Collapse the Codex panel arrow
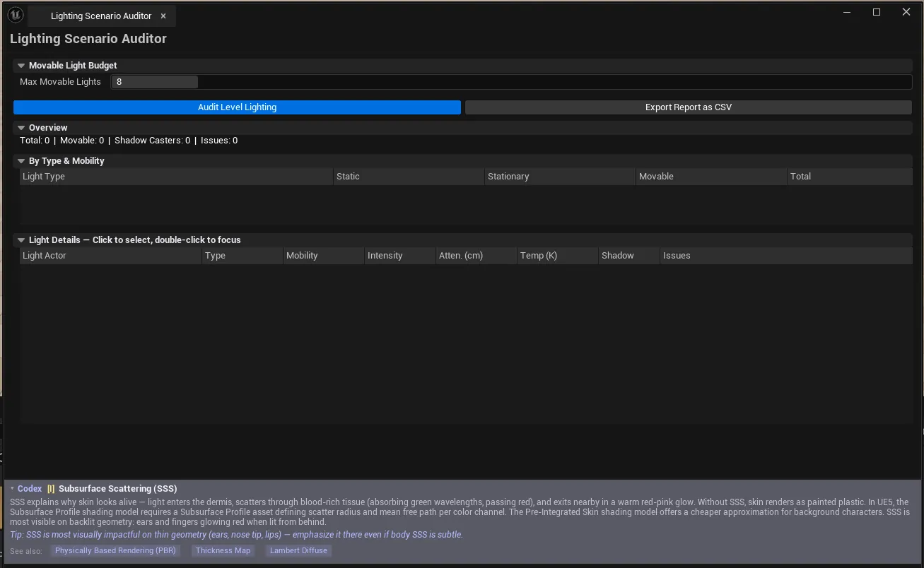Viewport: 924px width, 568px height. click(x=12, y=489)
